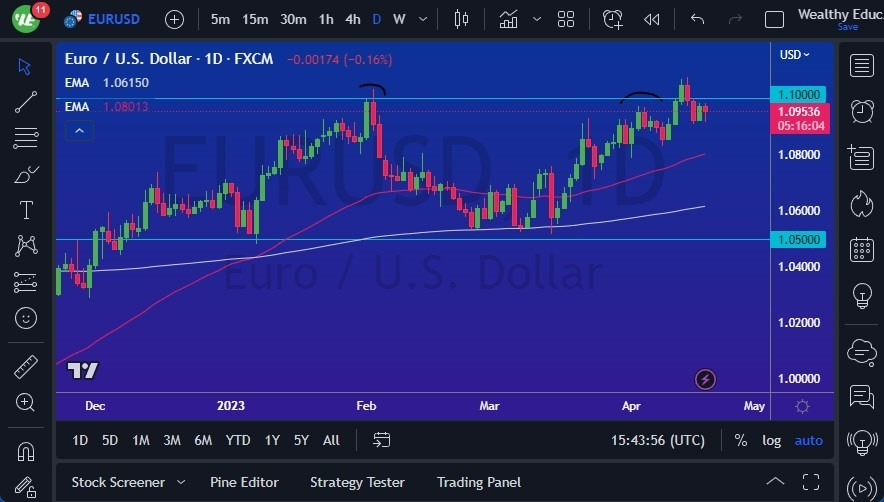Toggle lock all drawing tools
Viewport: 884px width, 502px height.
coord(26,487)
